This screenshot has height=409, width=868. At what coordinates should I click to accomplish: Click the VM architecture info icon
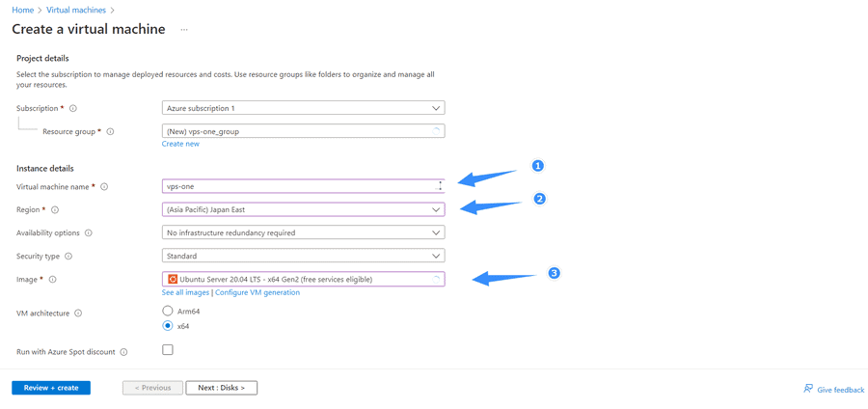(78, 314)
